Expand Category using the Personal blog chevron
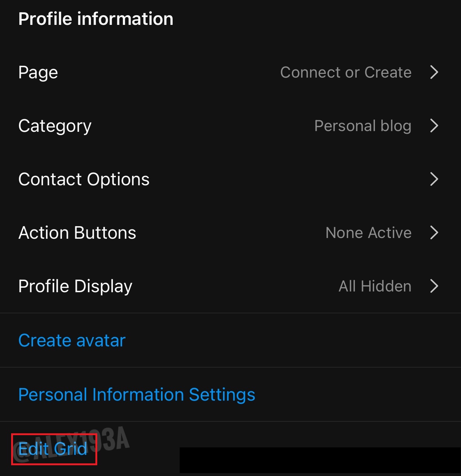 (x=434, y=125)
